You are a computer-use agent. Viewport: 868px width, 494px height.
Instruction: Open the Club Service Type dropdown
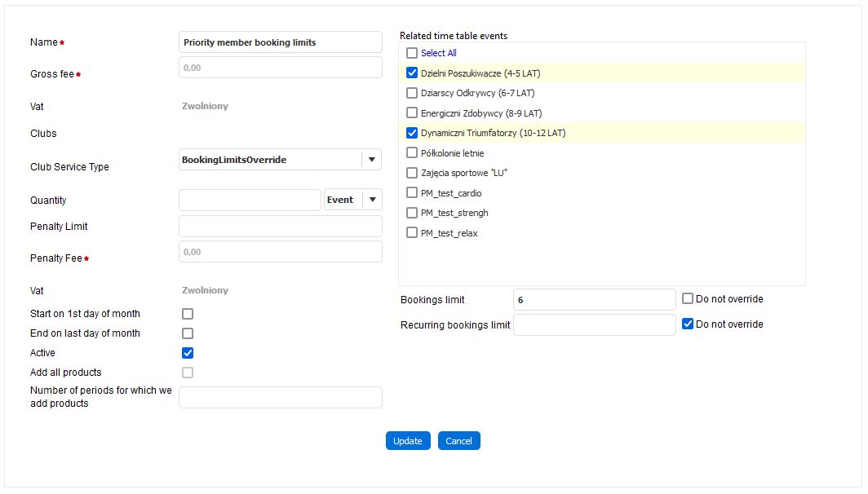coord(371,160)
